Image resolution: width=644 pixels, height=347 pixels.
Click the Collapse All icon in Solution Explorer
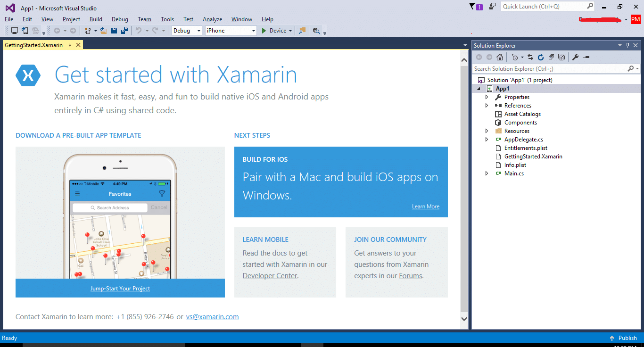[551, 57]
